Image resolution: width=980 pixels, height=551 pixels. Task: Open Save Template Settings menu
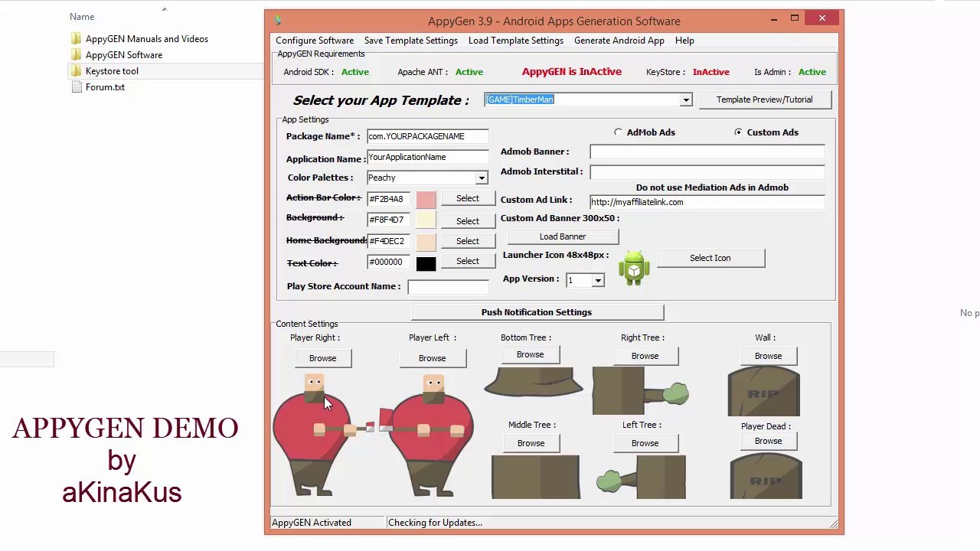(x=411, y=41)
